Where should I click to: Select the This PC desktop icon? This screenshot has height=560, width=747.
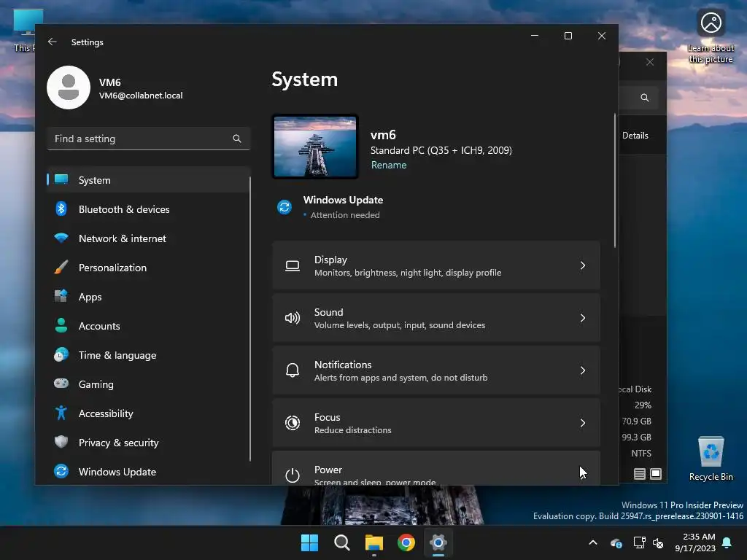24,31
